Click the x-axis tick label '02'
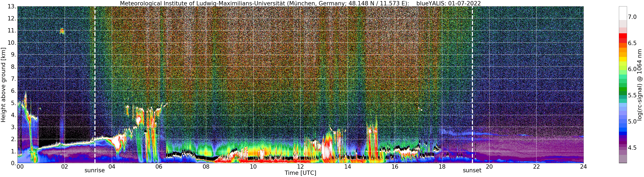This screenshot has height=177, width=644. tap(65, 167)
